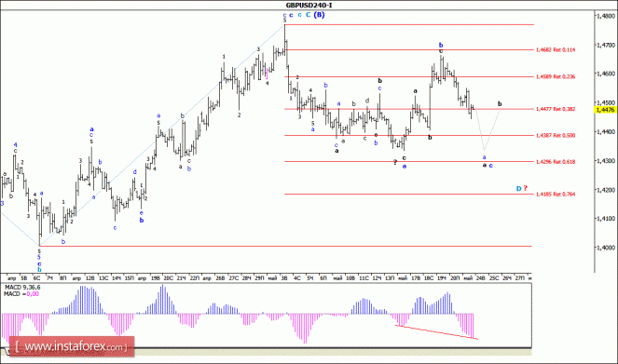Select the 1,4589 Ret 0.236 level label
The height and width of the screenshot is (364, 618).
tap(556, 76)
